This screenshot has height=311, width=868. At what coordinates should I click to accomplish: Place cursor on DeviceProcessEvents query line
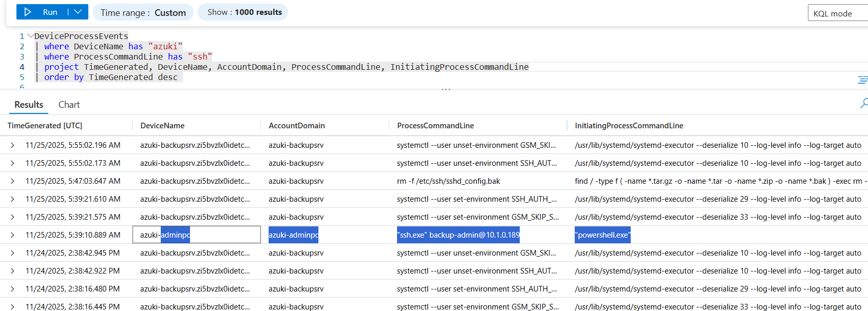(81, 36)
